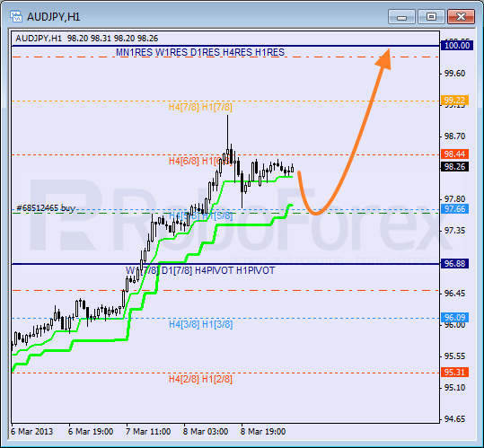
Task: Click the blue 96.09 price tag
Action: point(455,318)
